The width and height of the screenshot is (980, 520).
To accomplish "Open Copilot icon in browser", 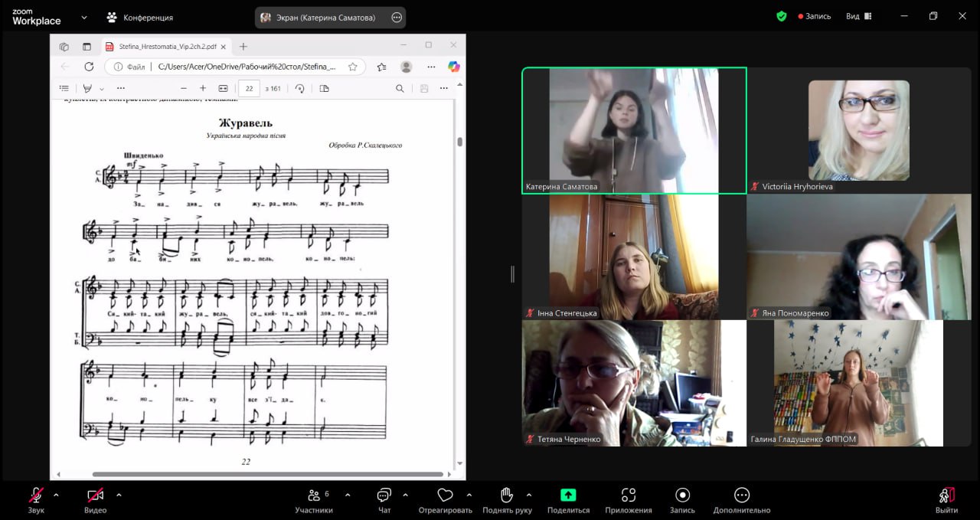I will 454,67.
